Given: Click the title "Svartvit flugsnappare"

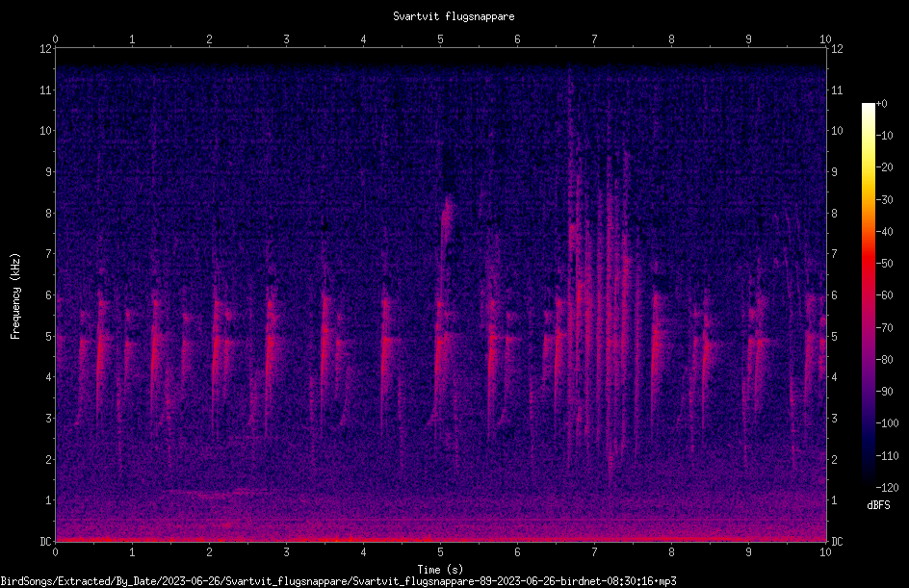Looking at the screenshot, I should (454, 16).
